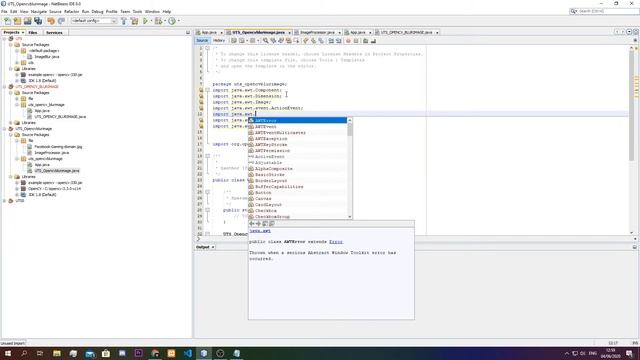
Task: Switch to the Files tab
Action: (33, 32)
